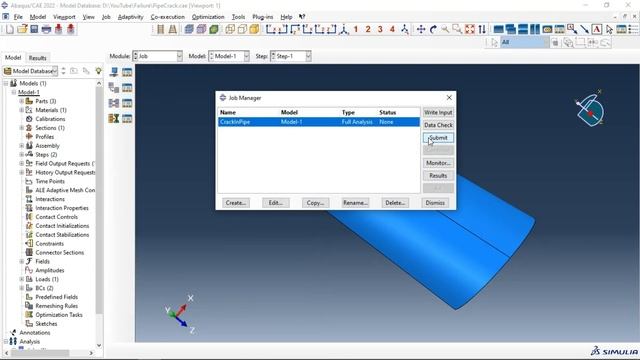The width and height of the screenshot is (640, 360).
Task: Apply saved view 2
Action: [368, 29]
